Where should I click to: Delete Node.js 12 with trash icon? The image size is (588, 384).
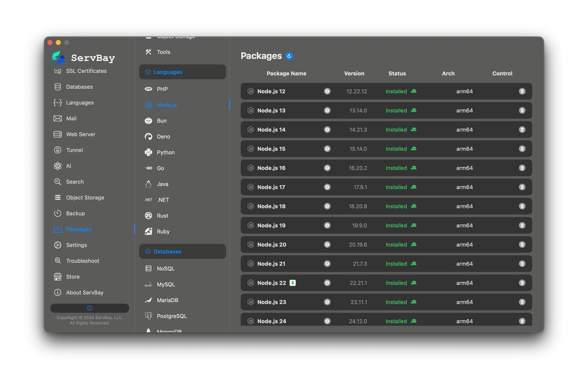(522, 92)
